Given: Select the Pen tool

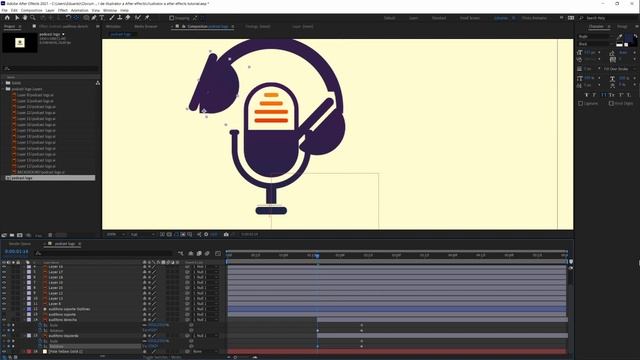Looking at the screenshot, I should click(94, 18).
